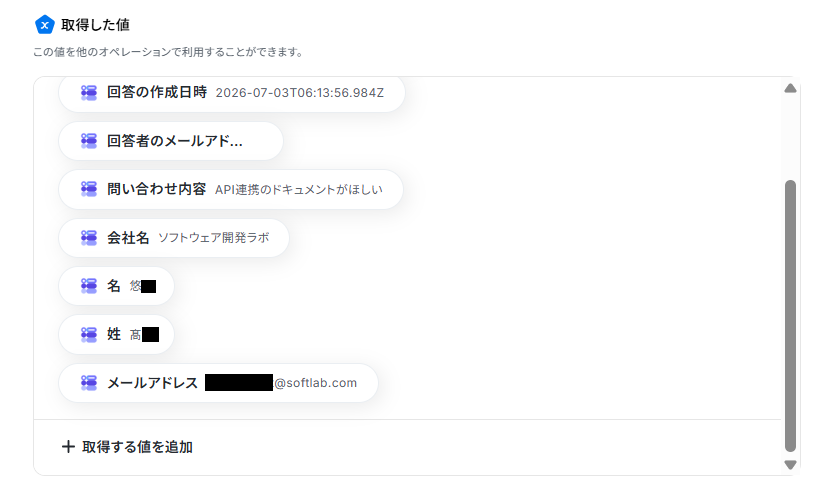Click the icon beside the 名 value
Image resolution: width=818 pixels, height=481 pixels.
89,286
